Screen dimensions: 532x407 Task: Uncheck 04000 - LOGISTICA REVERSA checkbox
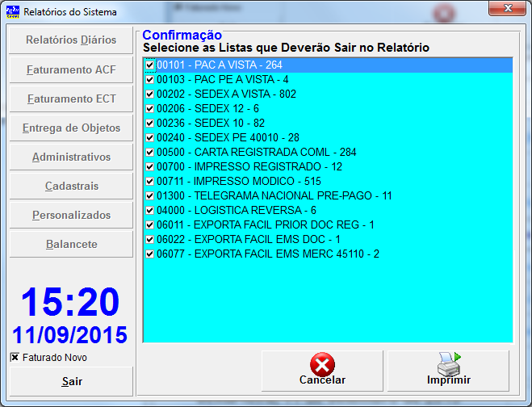coord(149,211)
